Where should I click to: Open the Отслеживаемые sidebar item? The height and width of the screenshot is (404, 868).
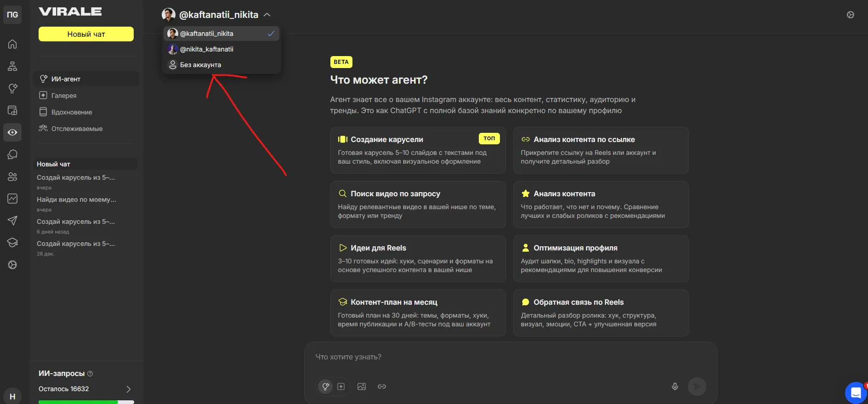pos(86,129)
